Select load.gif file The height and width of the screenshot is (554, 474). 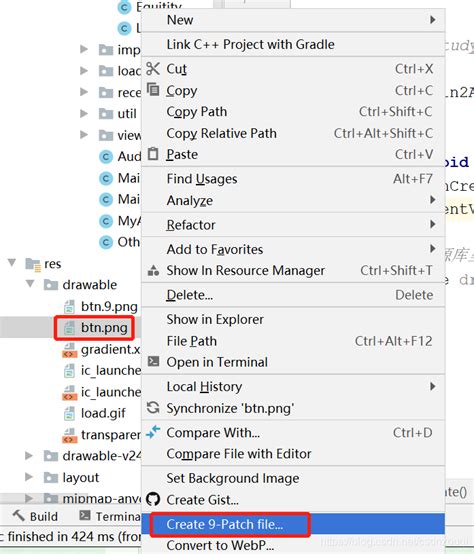click(x=103, y=413)
